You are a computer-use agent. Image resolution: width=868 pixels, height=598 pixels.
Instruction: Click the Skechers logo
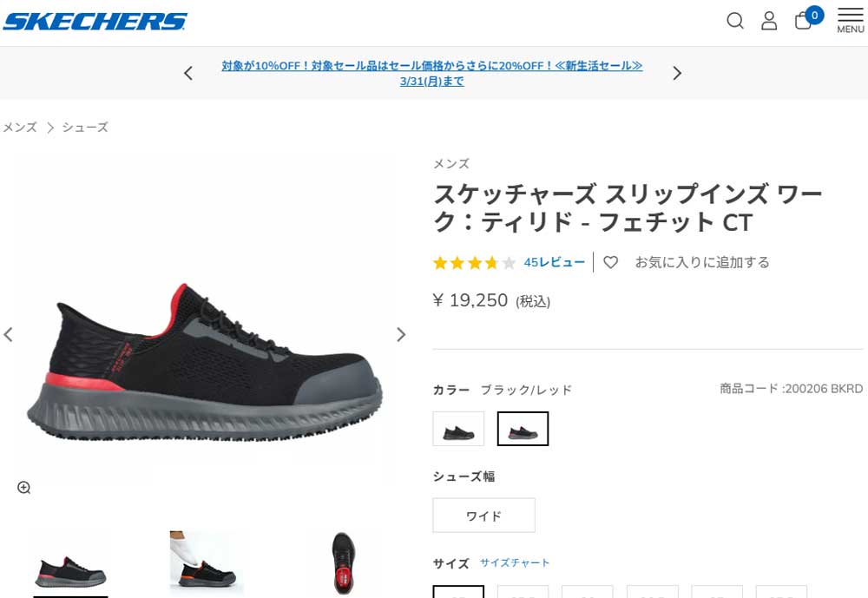(95, 21)
